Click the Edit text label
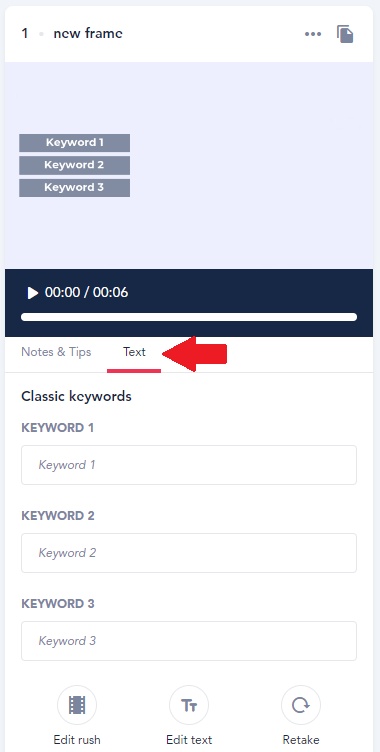This screenshot has height=752, width=380. coord(189,740)
